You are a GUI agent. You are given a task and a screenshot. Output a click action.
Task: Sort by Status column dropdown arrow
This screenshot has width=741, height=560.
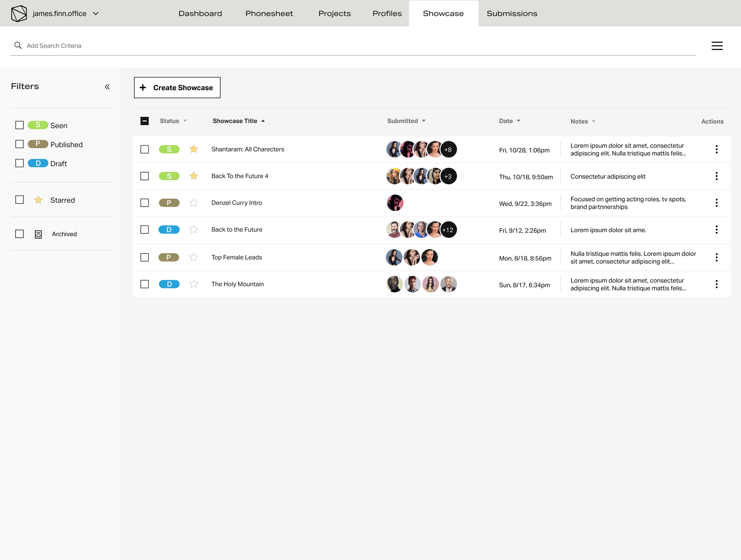click(x=185, y=121)
